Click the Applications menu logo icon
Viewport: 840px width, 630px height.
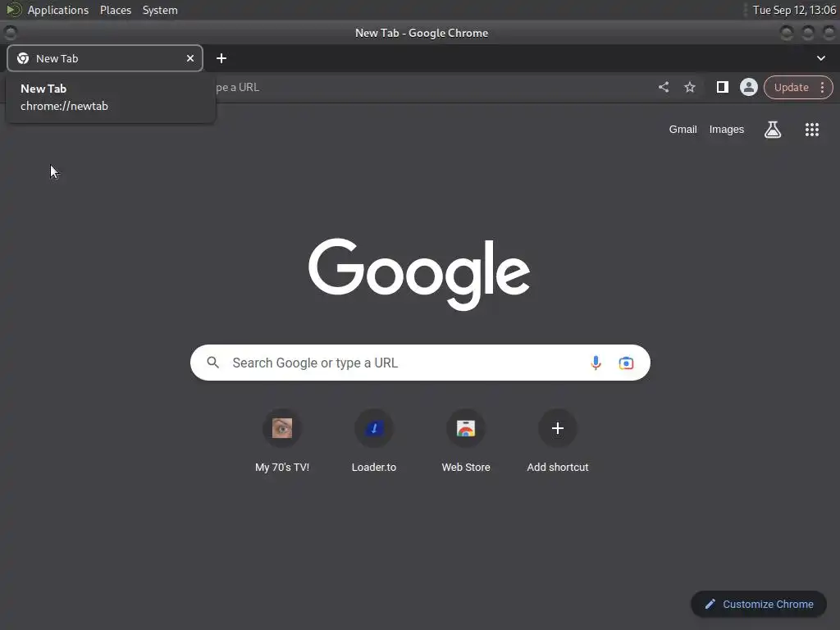[13, 10]
